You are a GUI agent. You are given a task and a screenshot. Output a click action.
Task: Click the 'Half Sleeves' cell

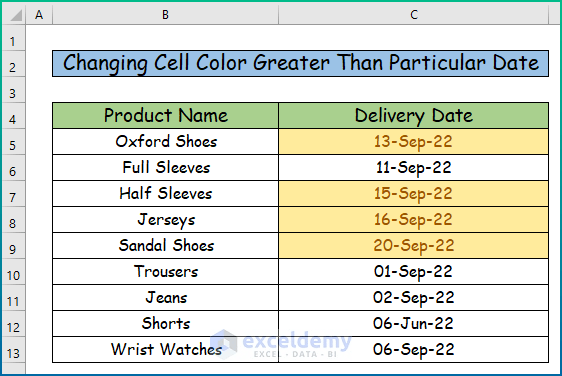[x=165, y=194]
